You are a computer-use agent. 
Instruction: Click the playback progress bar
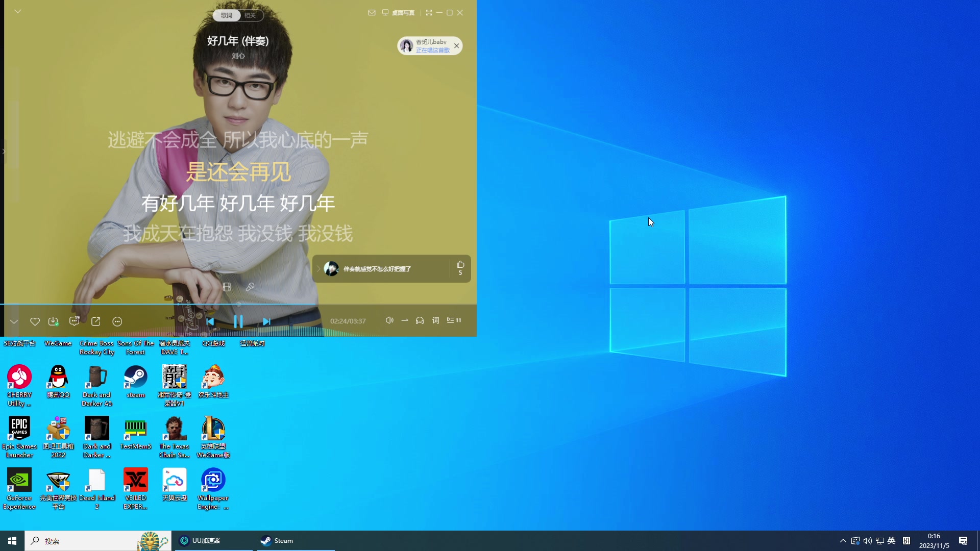[x=238, y=305]
